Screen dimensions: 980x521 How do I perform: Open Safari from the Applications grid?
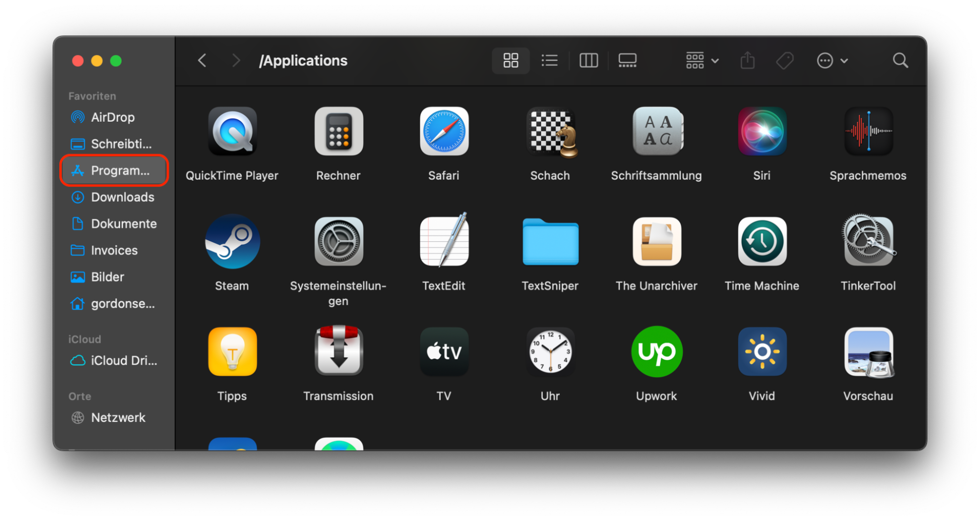444,131
